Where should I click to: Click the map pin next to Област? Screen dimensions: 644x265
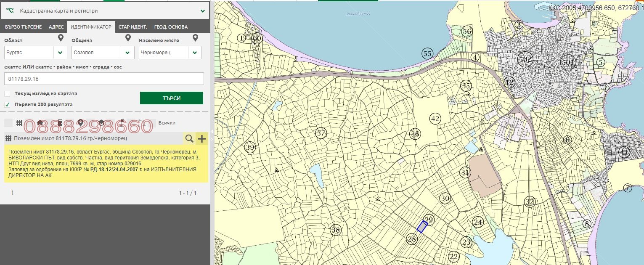click(x=61, y=39)
